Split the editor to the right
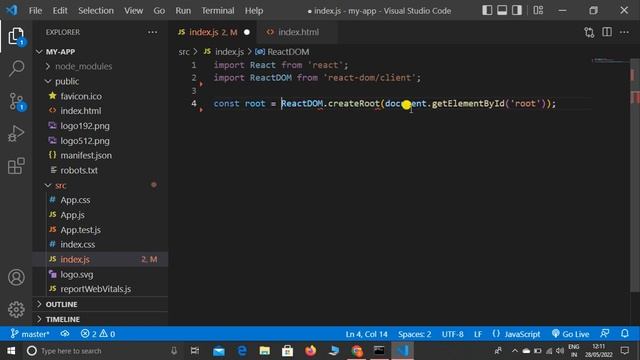Screen dimensions: 640x360 tap(607, 32)
